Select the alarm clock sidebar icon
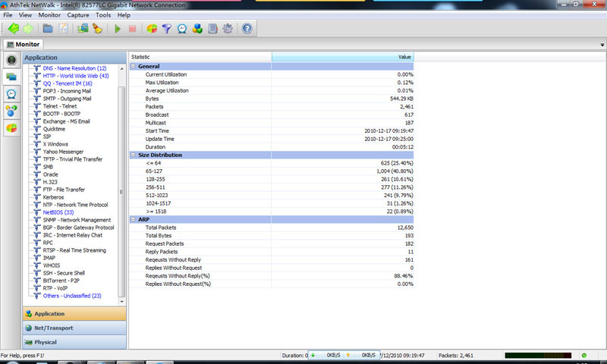The height and width of the screenshot is (364, 607). 11,94
